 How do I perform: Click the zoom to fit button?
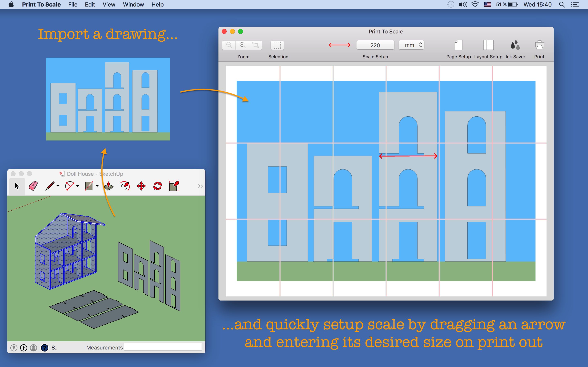(x=256, y=45)
